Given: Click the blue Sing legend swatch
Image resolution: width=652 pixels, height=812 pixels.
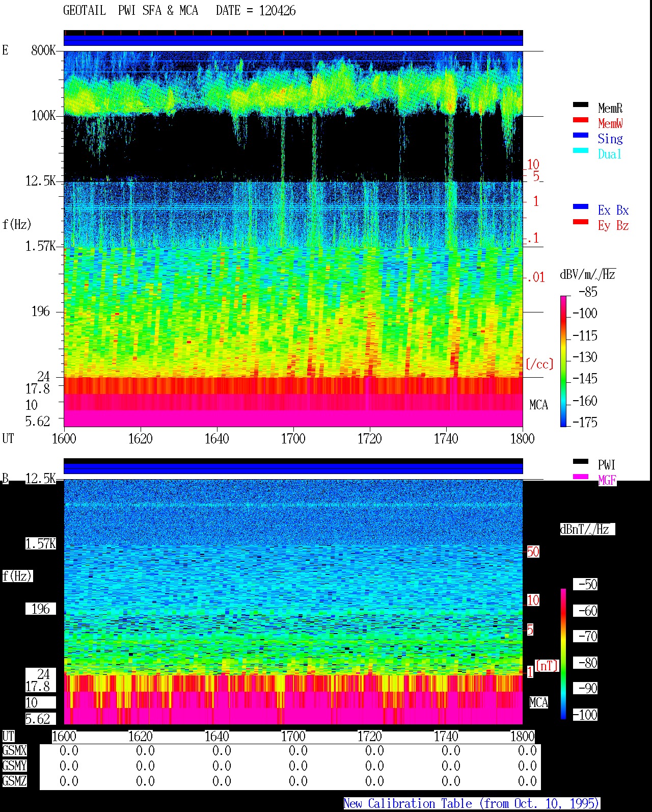Looking at the screenshot, I should pyautogui.click(x=581, y=135).
